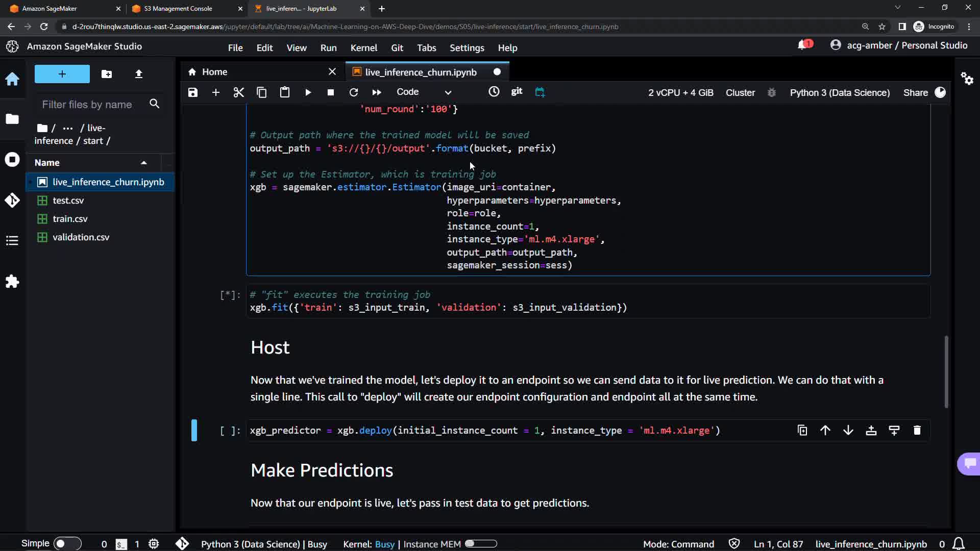980x551 pixels.
Task: Click the Share button
Action: coord(915,92)
